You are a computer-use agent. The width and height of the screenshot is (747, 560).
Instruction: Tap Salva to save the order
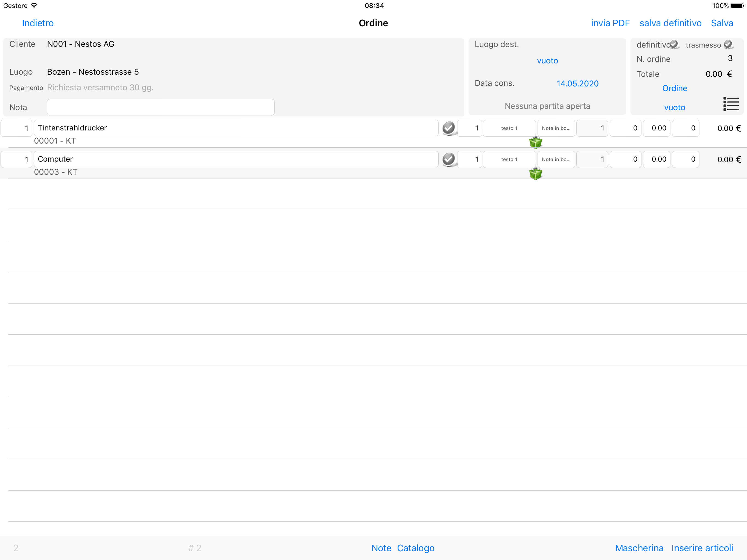click(722, 23)
